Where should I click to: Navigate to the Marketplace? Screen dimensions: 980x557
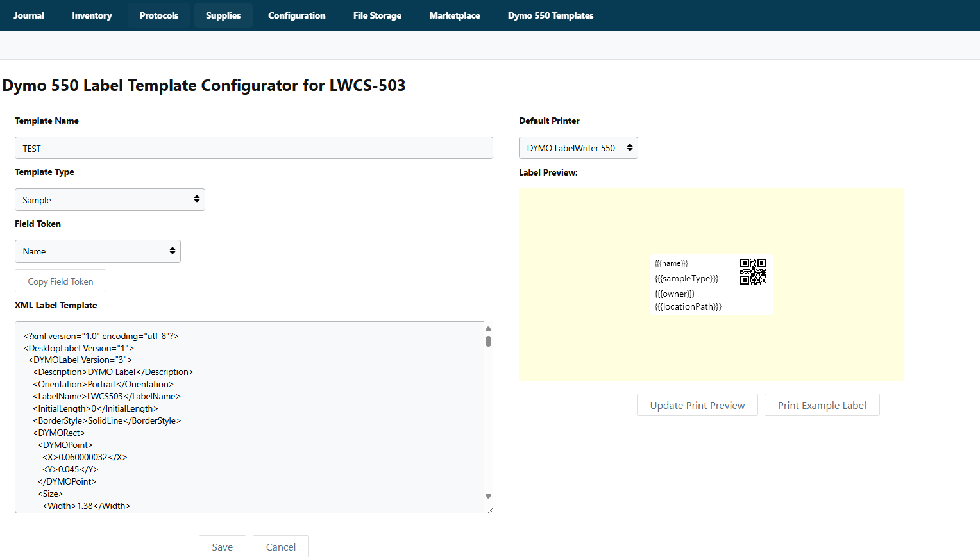coord(454,15)
